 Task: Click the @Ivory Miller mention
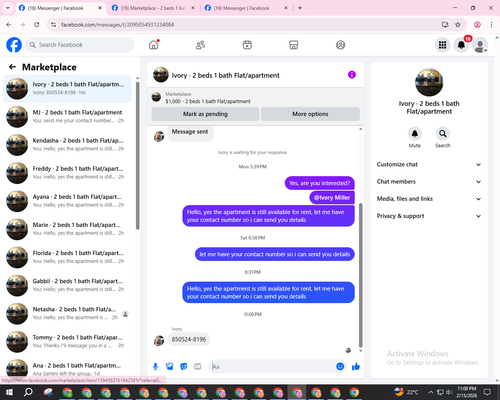(x=332, y=197)
